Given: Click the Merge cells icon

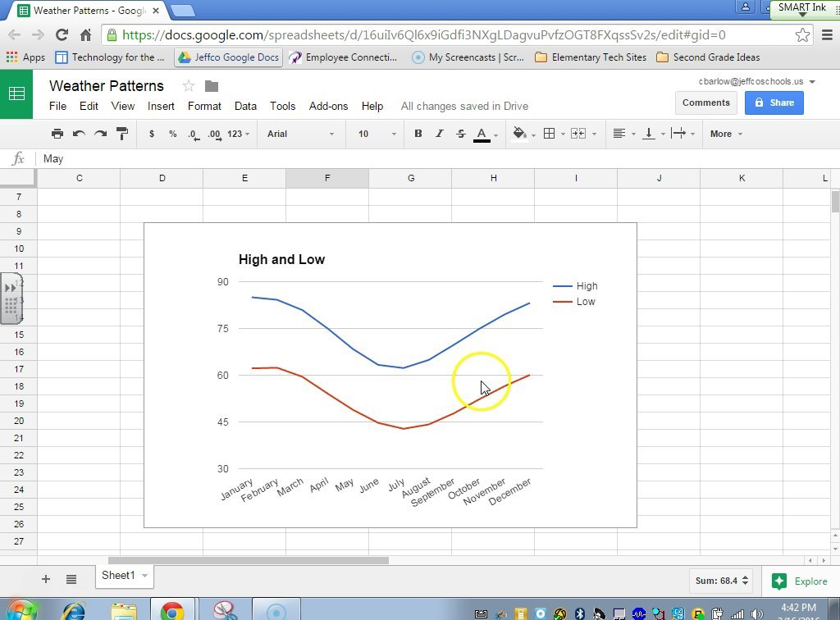Looking at the screenshot, I should [x=577, y=133].
